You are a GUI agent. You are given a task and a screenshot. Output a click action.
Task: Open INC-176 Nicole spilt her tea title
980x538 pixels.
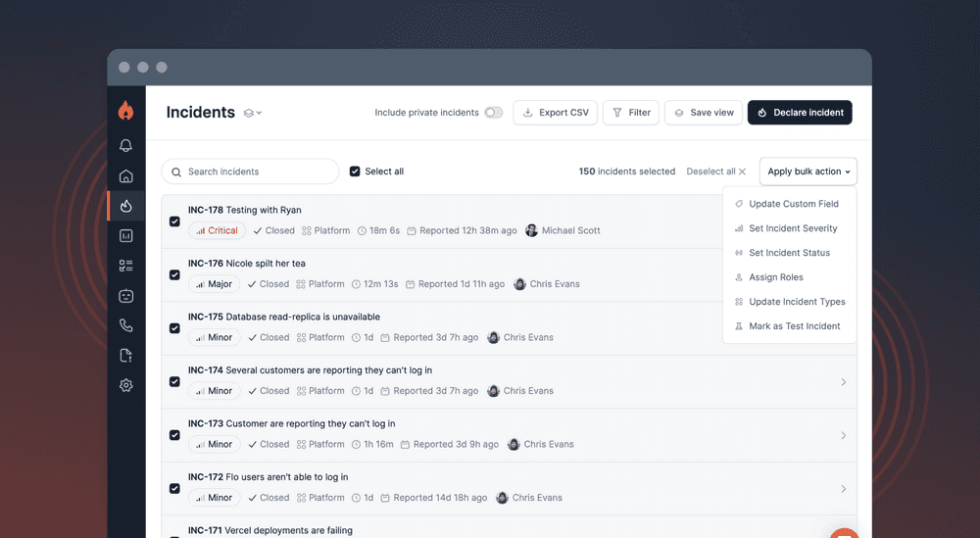point(247,263)
